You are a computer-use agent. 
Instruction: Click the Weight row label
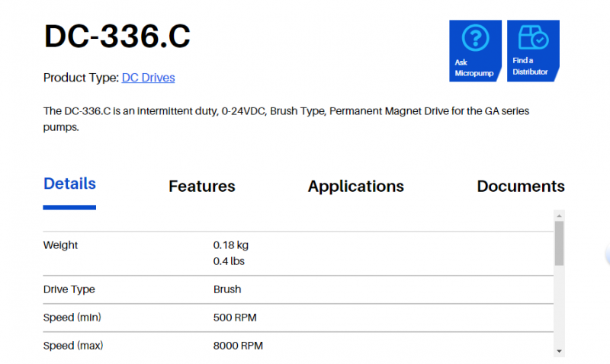[x=60, y=245]
